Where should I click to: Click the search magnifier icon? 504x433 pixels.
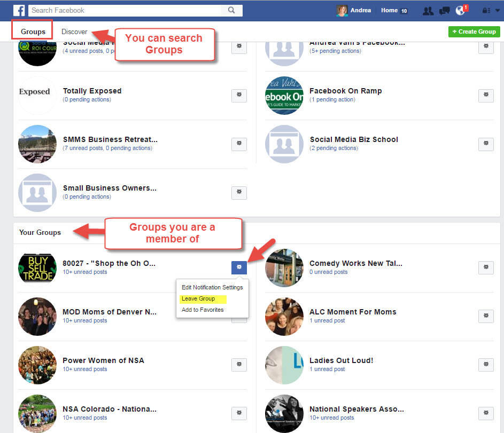coord(231,10)
